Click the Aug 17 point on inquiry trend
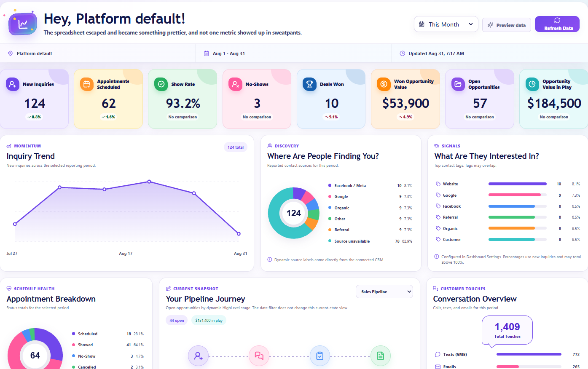 coord(149,182)
